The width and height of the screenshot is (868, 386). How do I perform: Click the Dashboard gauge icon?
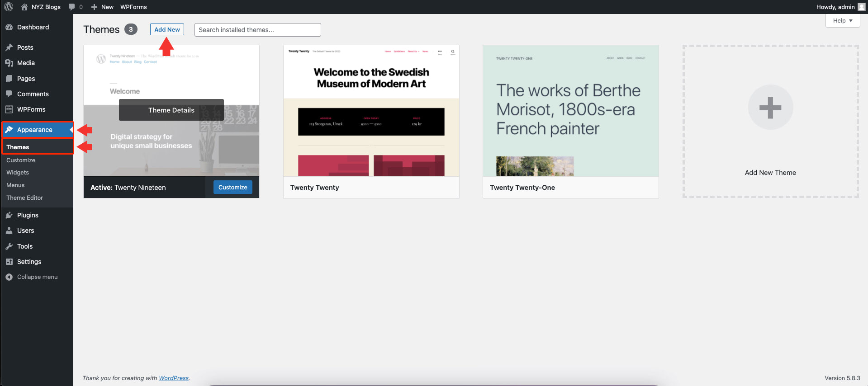click(x=9, y=27)
